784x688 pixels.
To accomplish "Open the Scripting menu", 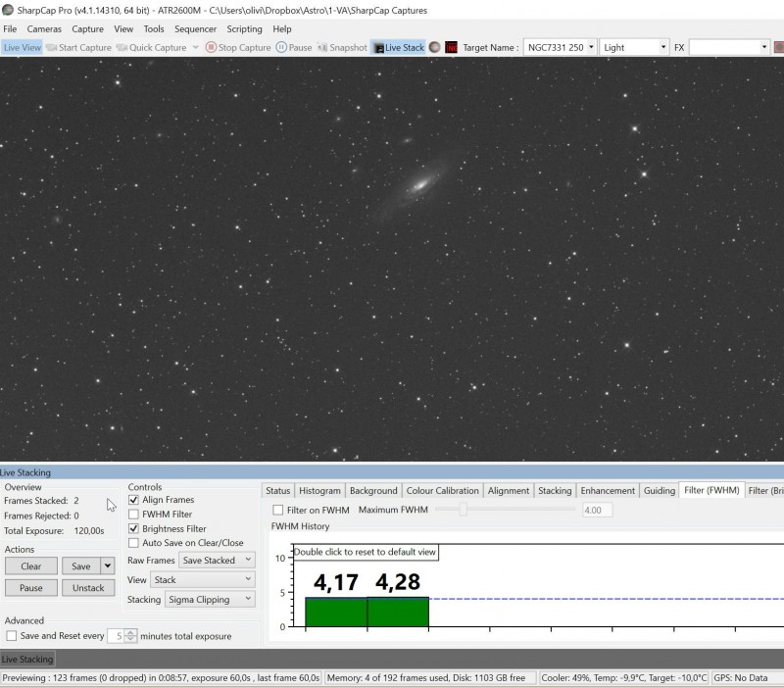I will (x=244, y=29).
